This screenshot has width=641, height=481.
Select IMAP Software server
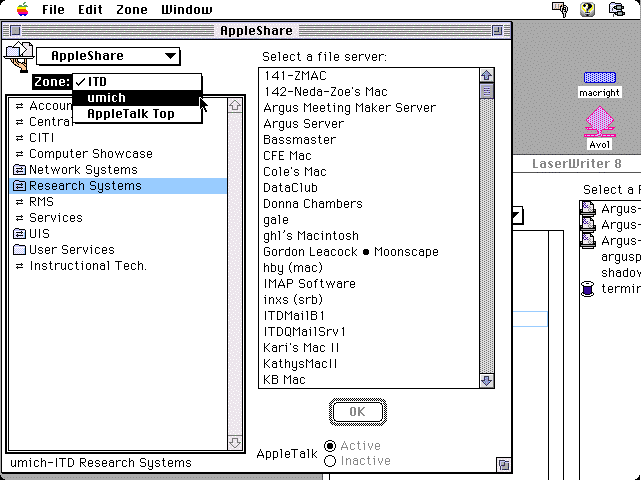coord(368,283)
